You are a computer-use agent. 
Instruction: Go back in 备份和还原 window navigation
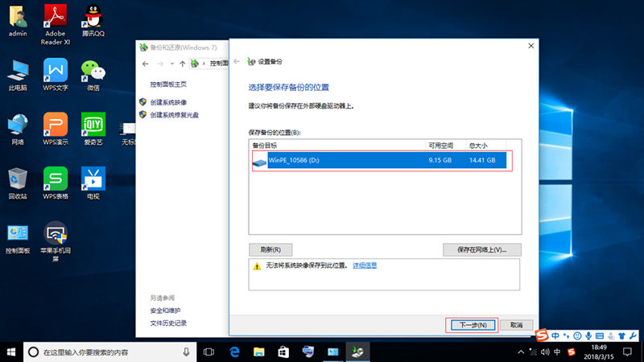(146, 64)
